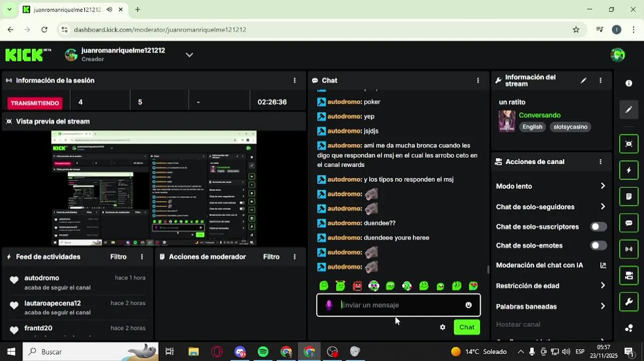
Task: Select the halo emote in quick emotes
Action: pos(341,286)
